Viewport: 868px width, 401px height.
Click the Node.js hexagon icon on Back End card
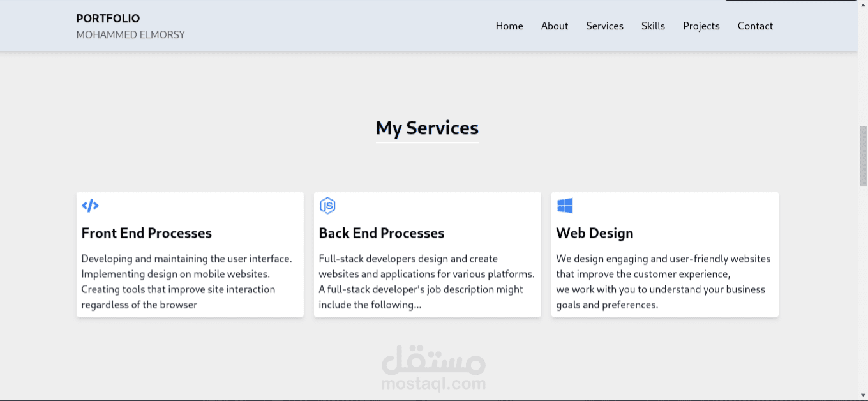327,205
